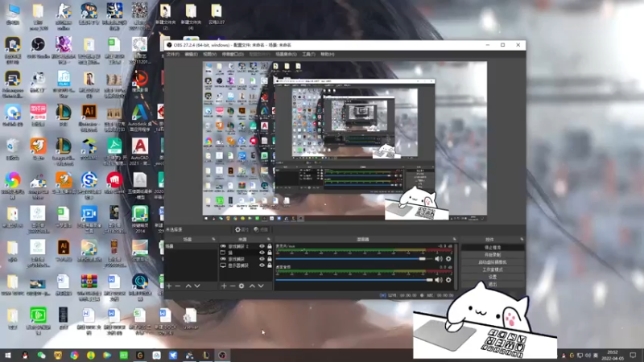This screenshot has height=362, width=644.
Task: Open the 场景集合(S) menu
Action: pos(286,54)
